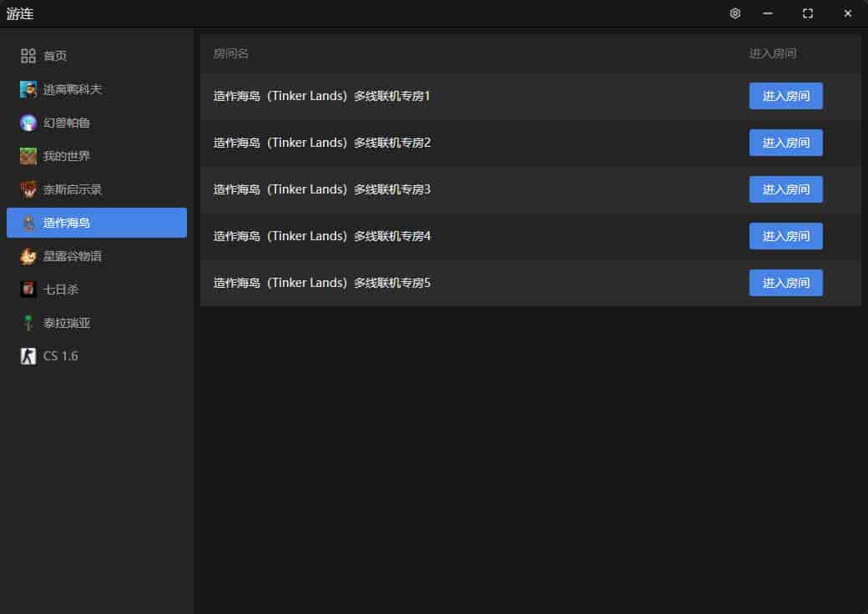
Task: Select the 逃离鸭科夫 game icon
Action: [28, 89]
